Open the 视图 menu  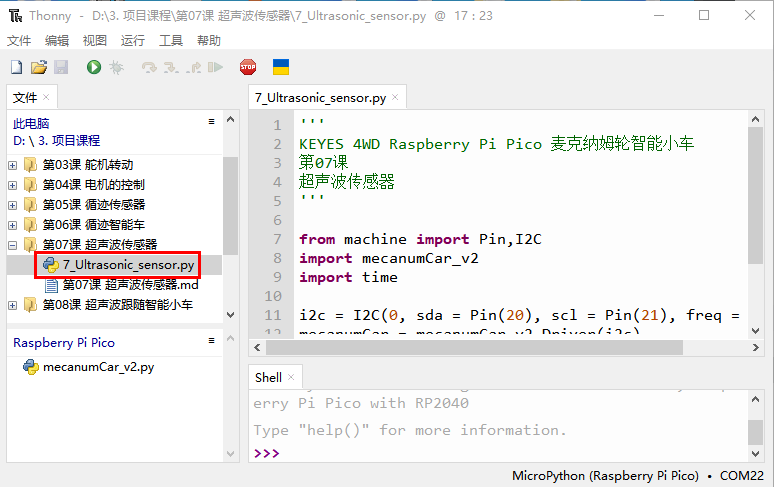click(95, 40)
